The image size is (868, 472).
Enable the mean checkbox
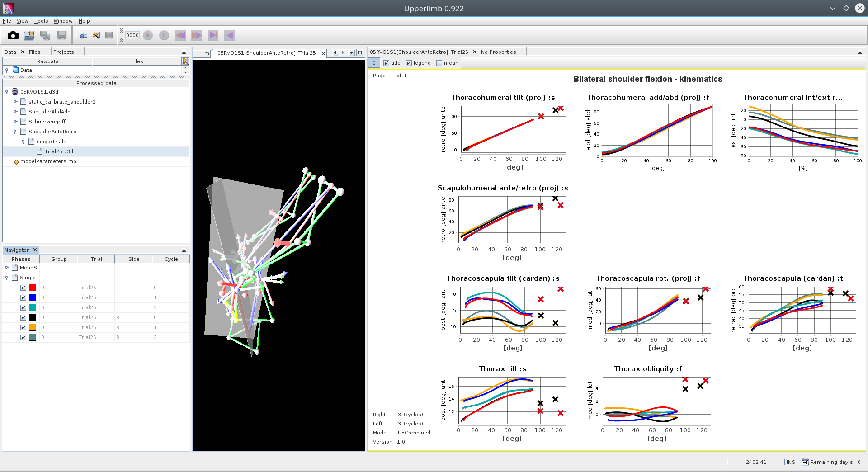pyautogui.click(x=439, y=63)
